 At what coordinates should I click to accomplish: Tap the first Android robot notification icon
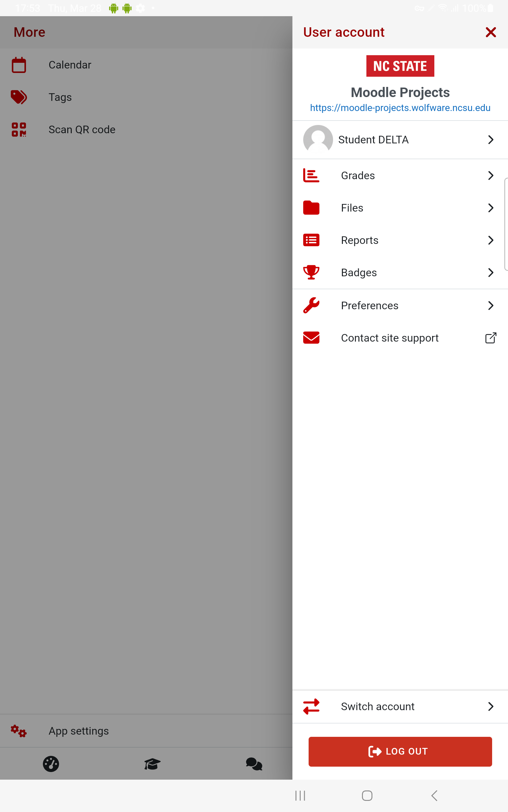(114, 8)
